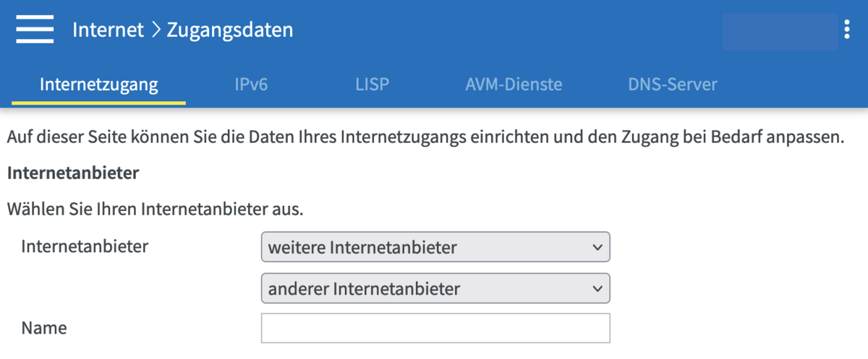Screen dimensions: 868x359
Task: Click the Internetanbieter label beside the dropdown
Action: (85, 246)
